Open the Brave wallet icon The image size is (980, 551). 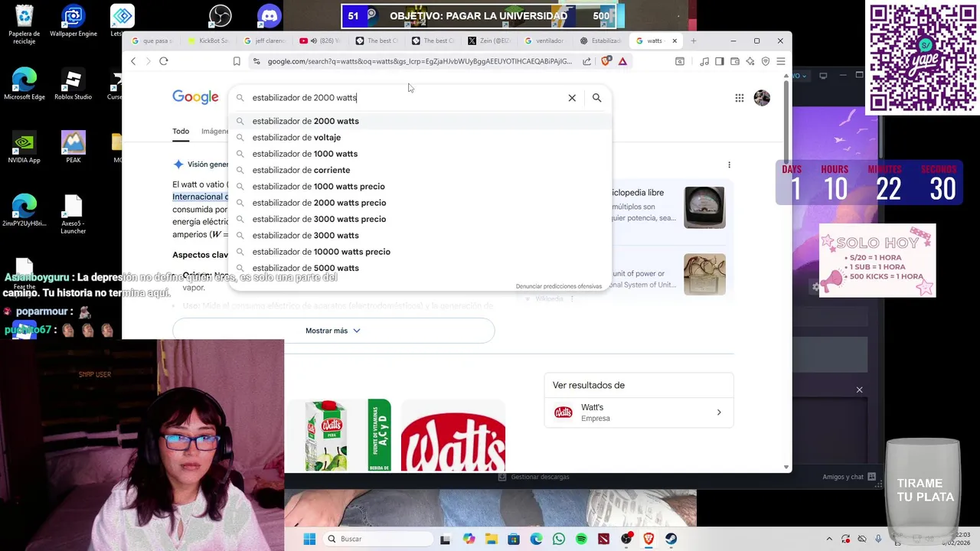coord(735,61)
